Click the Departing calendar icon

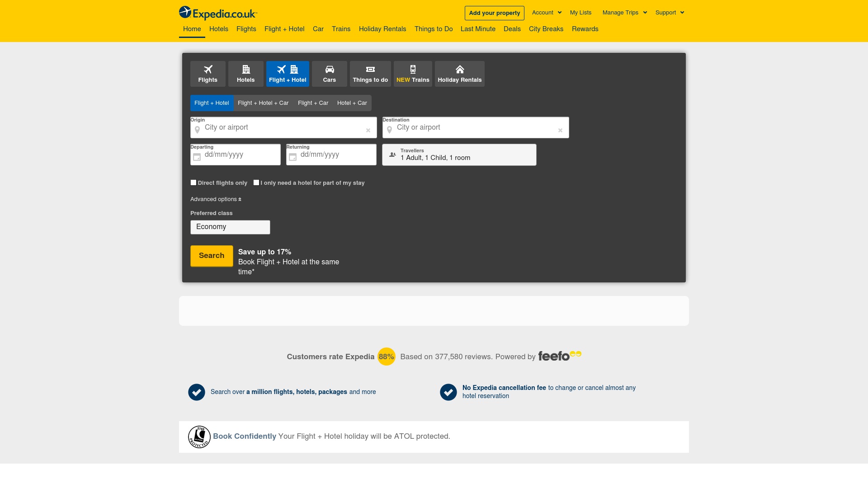(197, 157)
